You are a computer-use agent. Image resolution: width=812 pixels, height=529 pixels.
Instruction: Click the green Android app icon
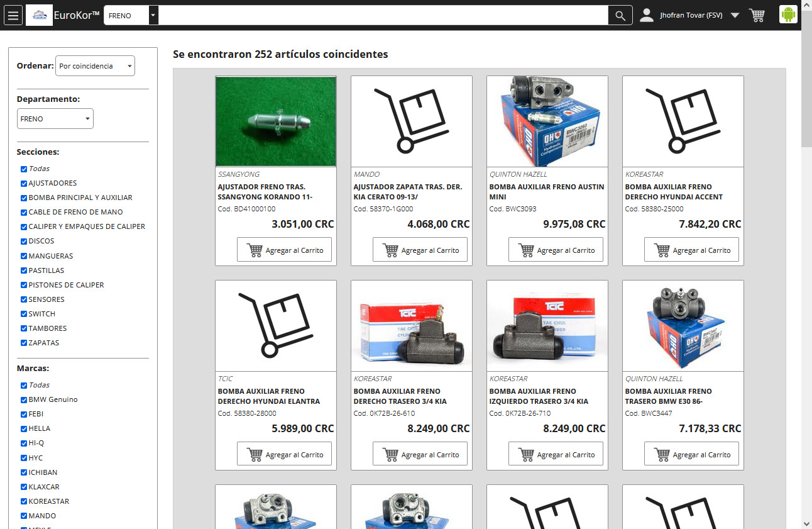[x=788, y=14]
